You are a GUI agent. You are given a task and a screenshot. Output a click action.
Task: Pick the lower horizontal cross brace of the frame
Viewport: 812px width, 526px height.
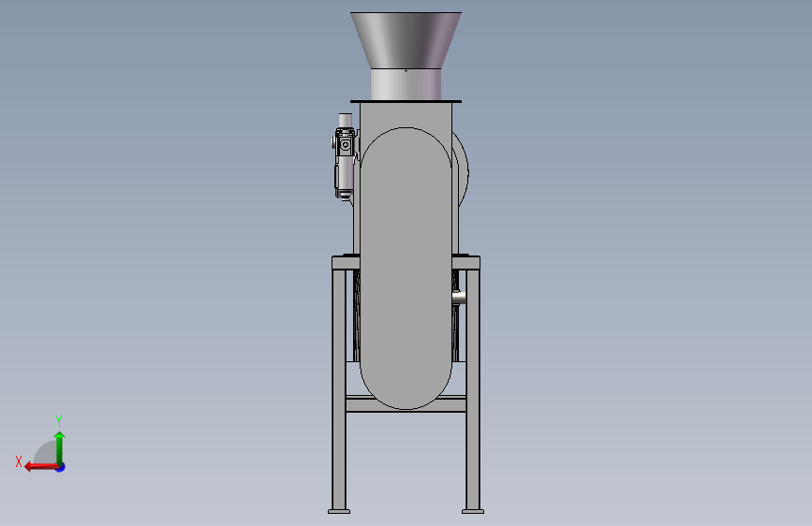pyautogui.click(x=406, y=403)
